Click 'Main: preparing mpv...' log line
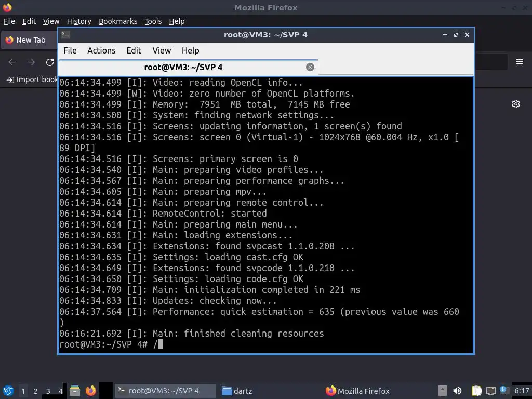532x399 pixels. (x=163, y=192)
